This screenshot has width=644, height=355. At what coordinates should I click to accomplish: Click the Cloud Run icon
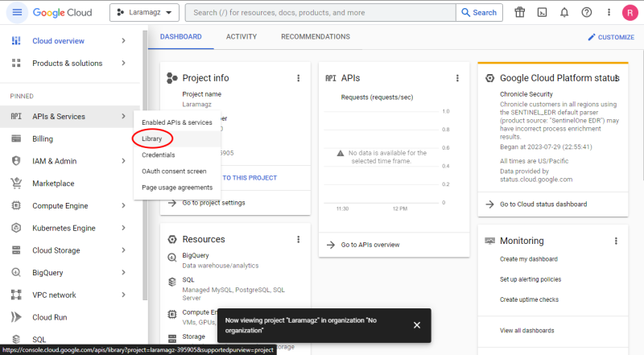(16, 317)
